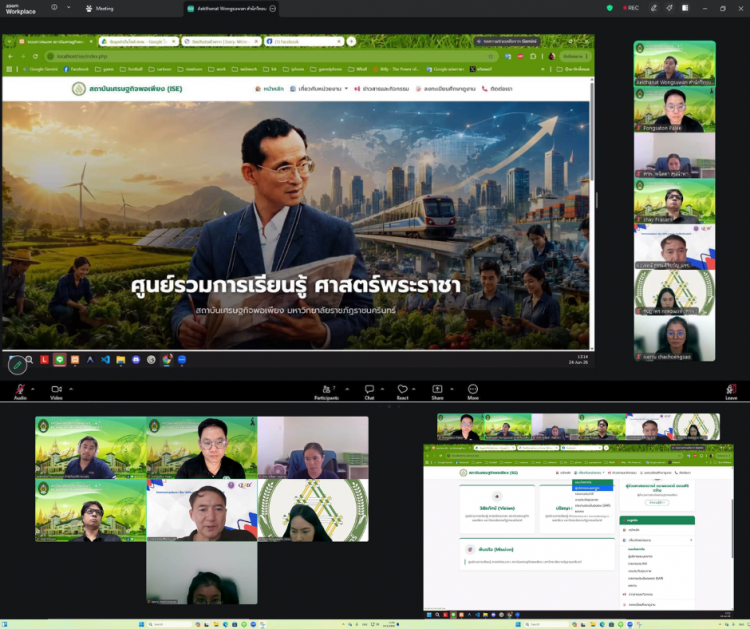Viewport: 750px width, 629px height.
Task: Open the game bookmarks folder
Action: 104,69
